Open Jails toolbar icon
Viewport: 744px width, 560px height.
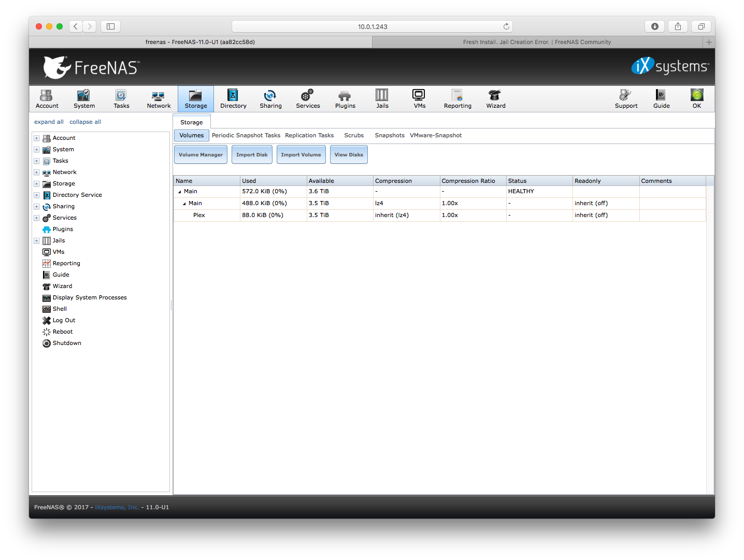[382, 98]
